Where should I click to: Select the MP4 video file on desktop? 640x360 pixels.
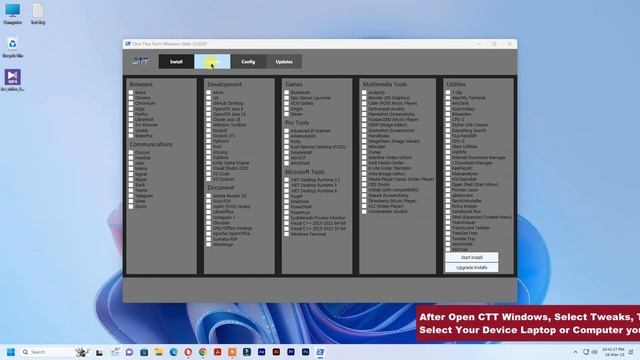13,80
